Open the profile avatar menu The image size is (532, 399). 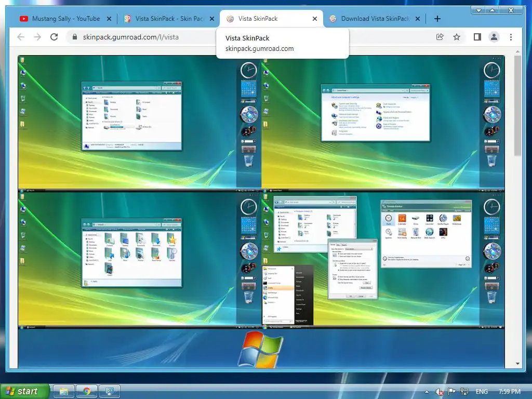[494, 37]
